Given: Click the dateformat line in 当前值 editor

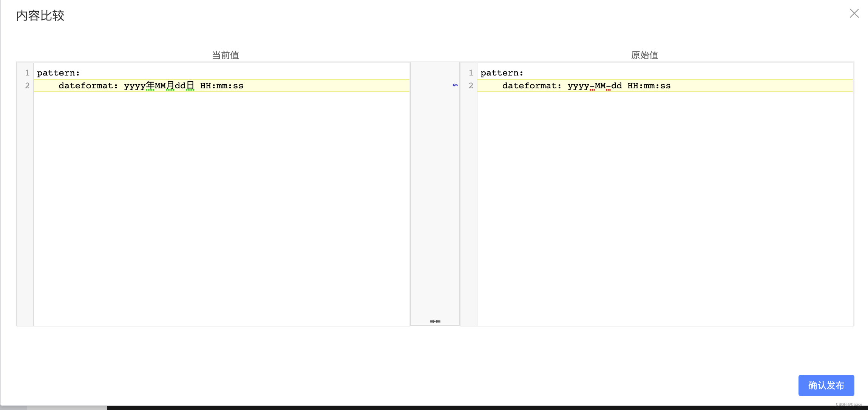Looking at the screenshot, I should point(222,86).
